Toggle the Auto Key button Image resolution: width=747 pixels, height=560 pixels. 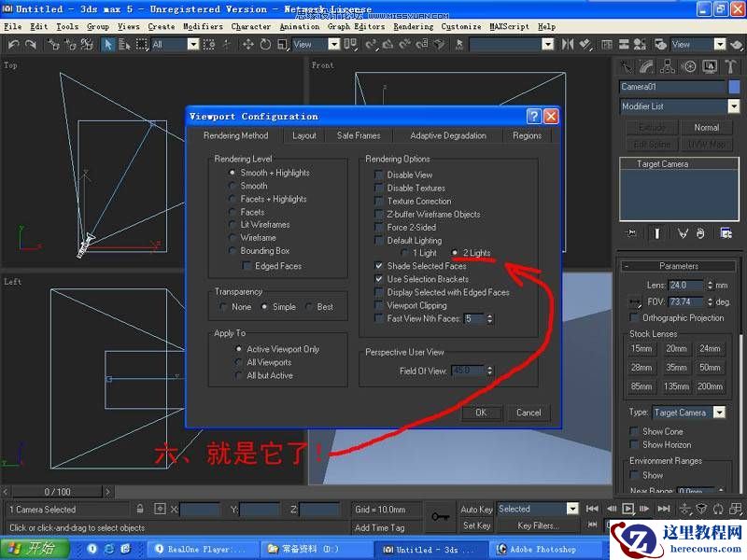(x=476, y=510)
